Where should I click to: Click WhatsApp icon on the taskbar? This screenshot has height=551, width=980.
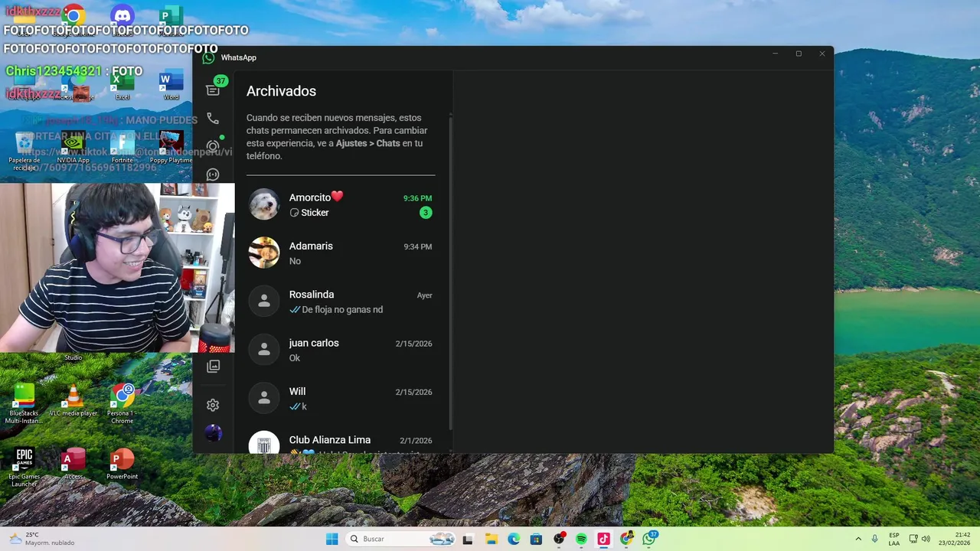(650, 539)
